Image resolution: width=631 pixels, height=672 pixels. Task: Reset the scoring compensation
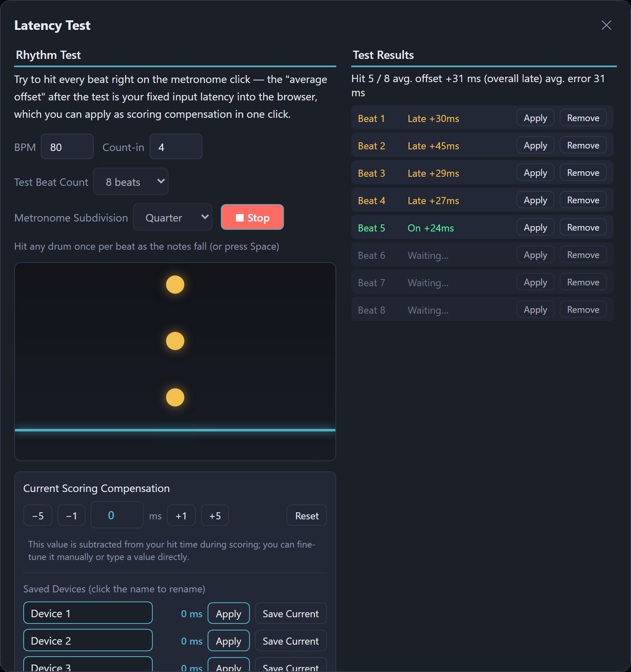click(307, 515)
